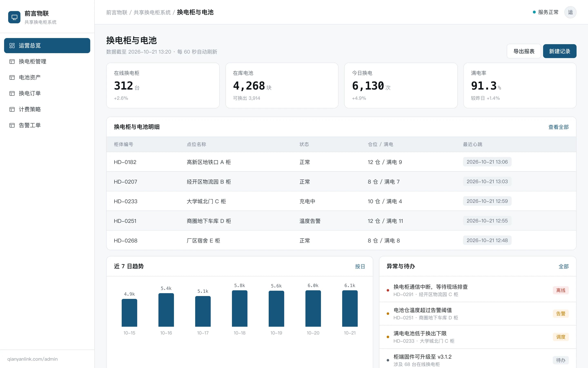
Task: Click the 前言物联 logo icon
Action: click(x=14, y=17)
